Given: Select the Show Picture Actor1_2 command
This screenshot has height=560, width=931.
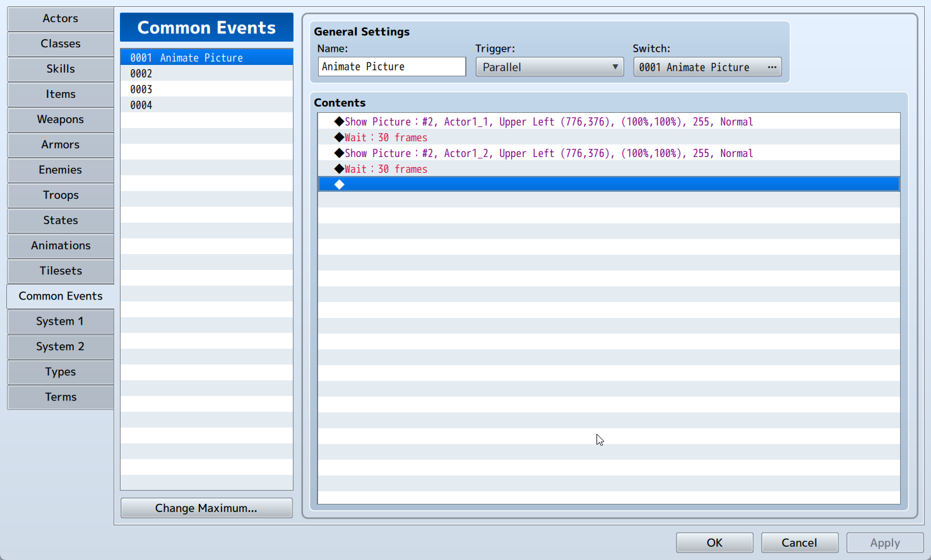Looking at the screenshot, I should (x=608, y=153).
